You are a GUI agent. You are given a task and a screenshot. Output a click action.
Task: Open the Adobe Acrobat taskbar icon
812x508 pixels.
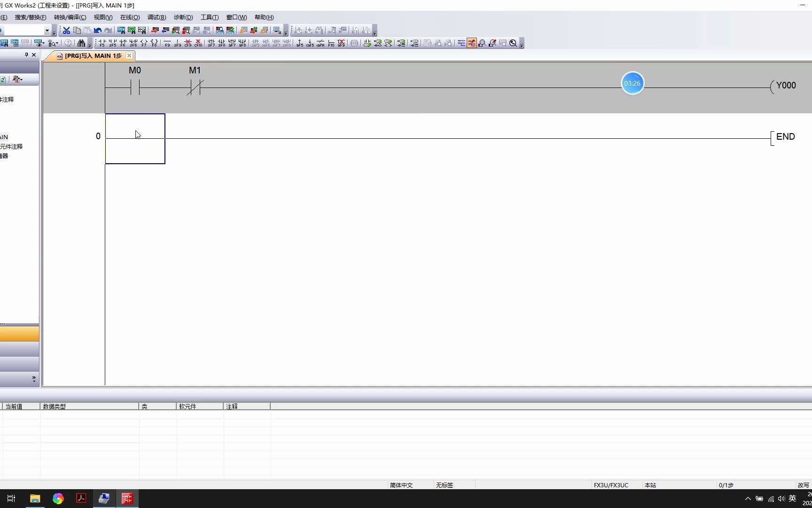81,499
